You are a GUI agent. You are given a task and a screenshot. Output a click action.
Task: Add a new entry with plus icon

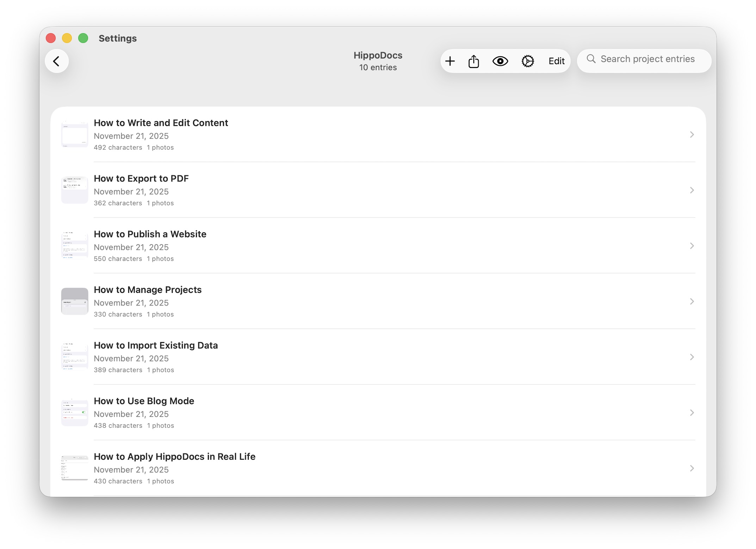point(450,61)
